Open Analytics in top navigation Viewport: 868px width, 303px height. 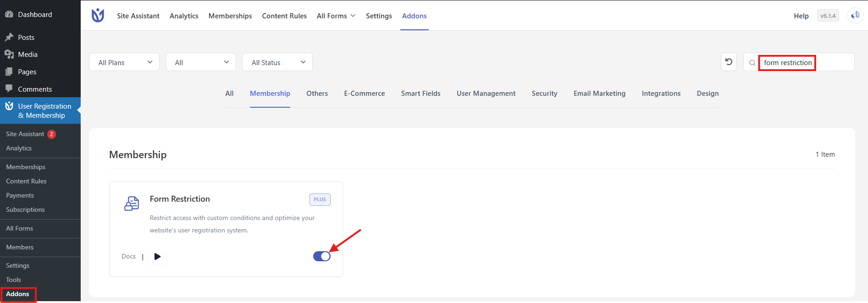pos(184,16)
